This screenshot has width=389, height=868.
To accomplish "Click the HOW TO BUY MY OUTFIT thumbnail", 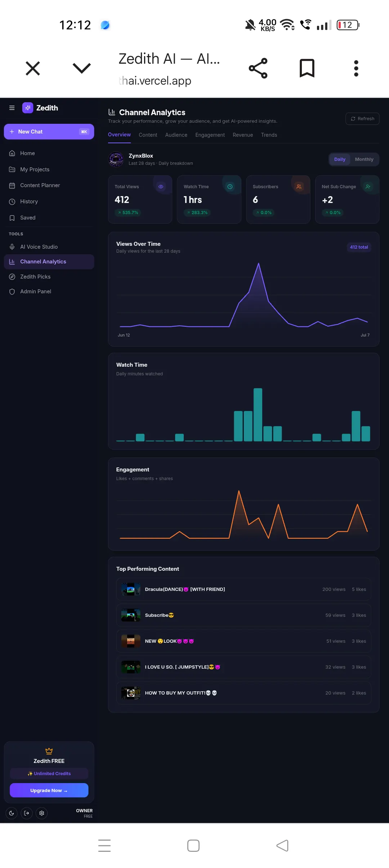I will click(131, 693).
